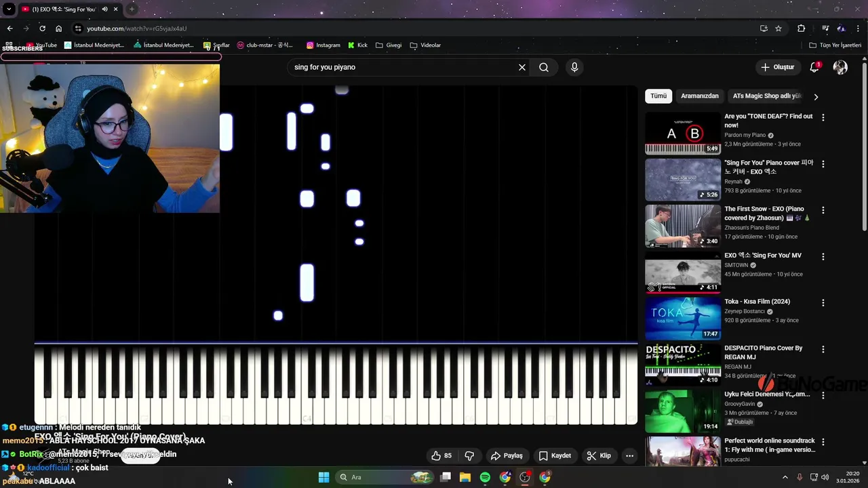Reload the YouTube page
This screenshot has height=488, width=868.
coord(42,28)
